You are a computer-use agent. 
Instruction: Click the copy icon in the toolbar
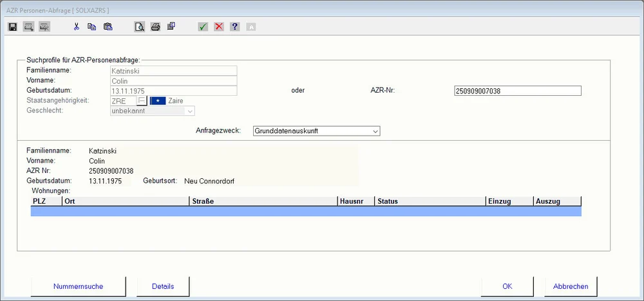(91, 27)
